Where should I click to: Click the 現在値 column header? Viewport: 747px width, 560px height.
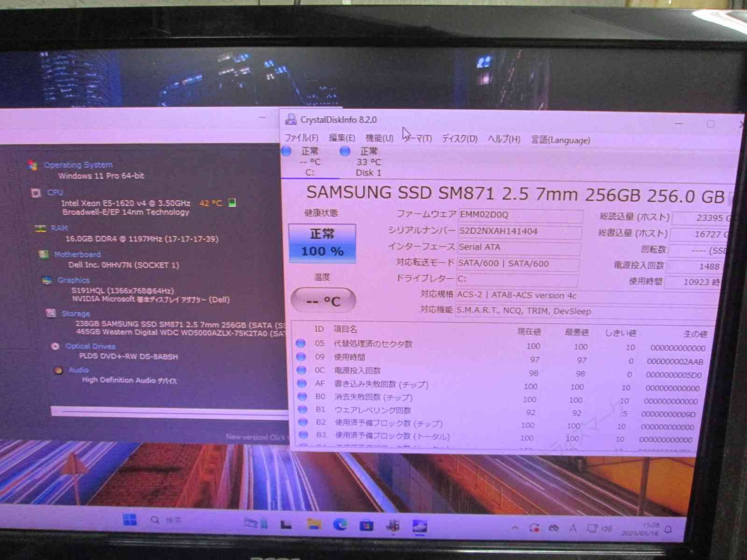[x=529, y=331]
